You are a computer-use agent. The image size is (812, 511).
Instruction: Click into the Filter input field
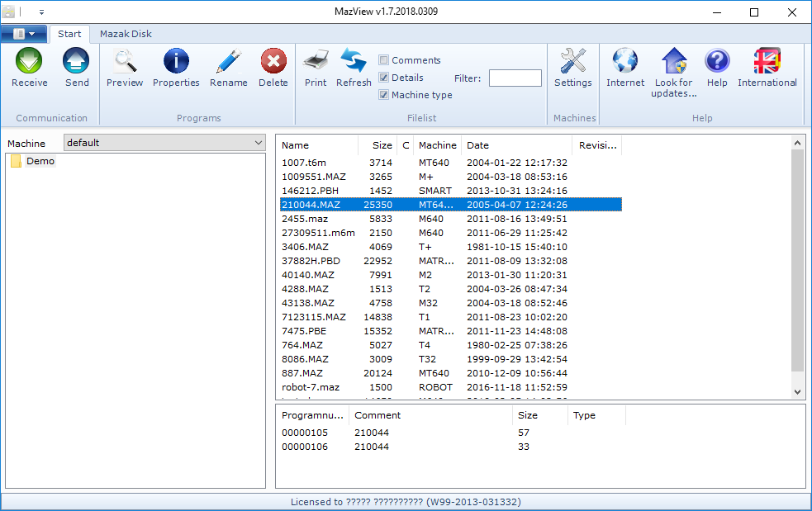[515, 78]
